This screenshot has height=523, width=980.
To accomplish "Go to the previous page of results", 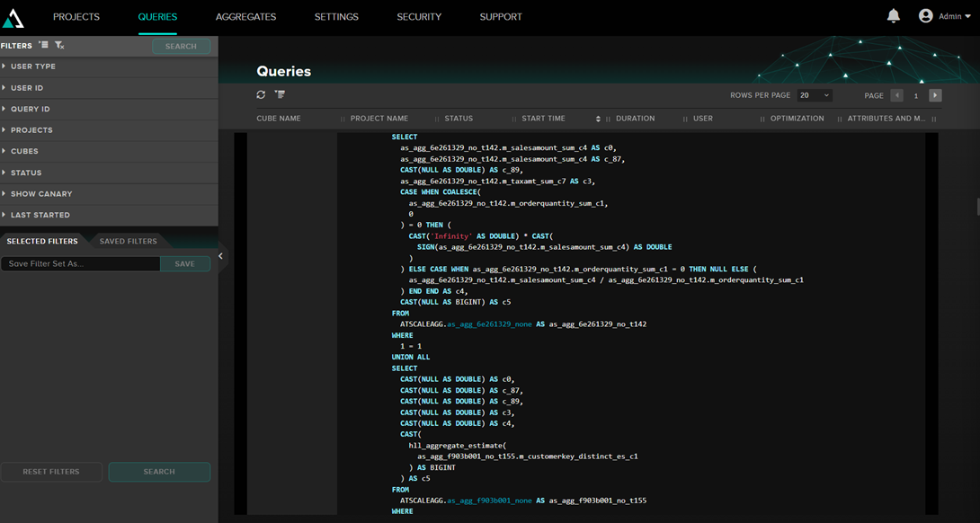I will (896, 95).
